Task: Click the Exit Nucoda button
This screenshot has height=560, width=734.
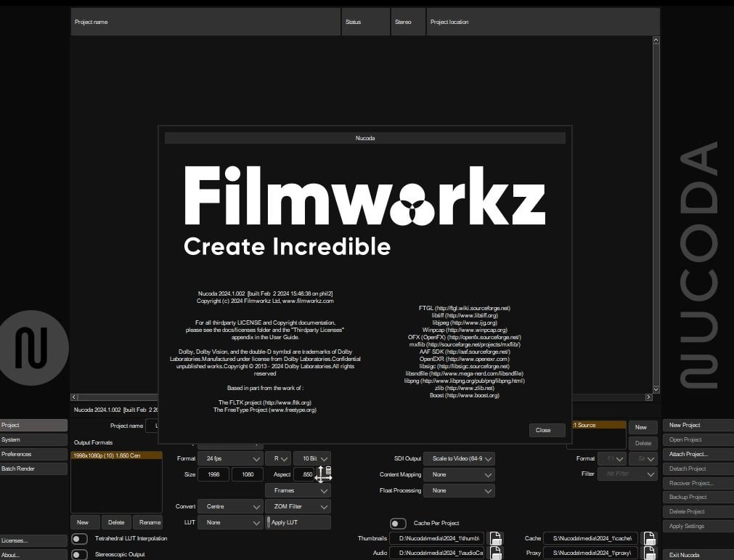Action: coord(698,555)
